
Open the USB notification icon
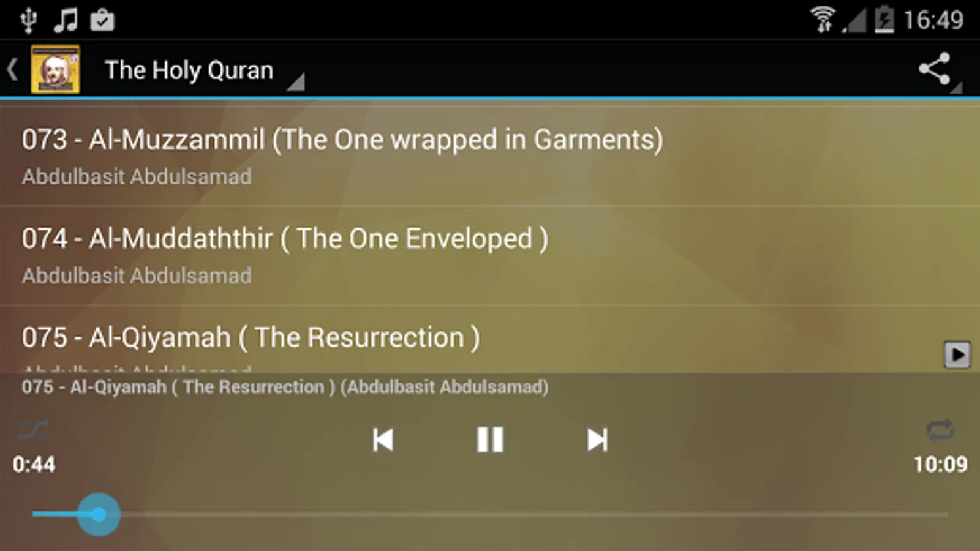(x=28, y=20)
